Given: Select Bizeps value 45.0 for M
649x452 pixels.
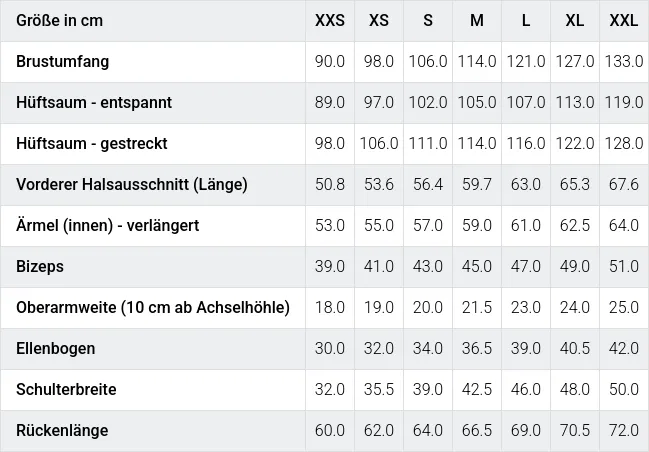Looking at the screenshot, I should [x=477, y=266].
